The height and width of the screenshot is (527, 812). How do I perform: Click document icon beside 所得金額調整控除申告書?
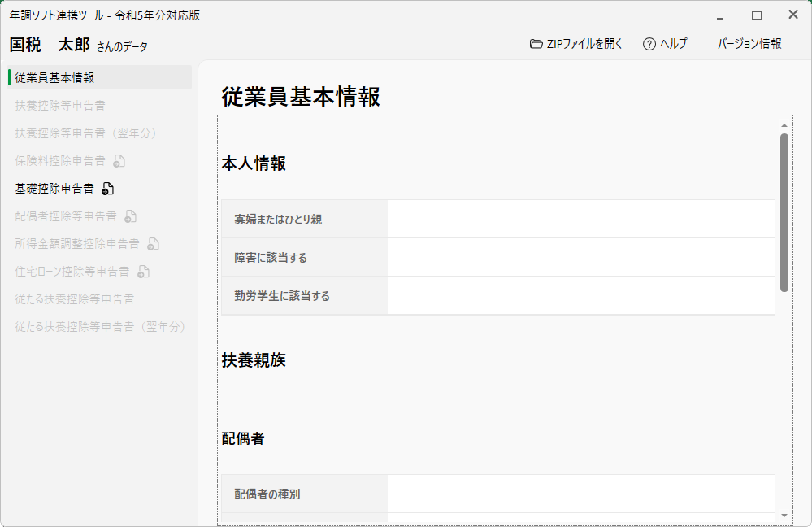(x=153, y=244)
